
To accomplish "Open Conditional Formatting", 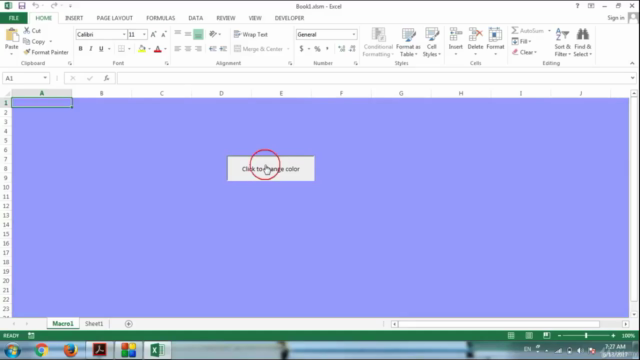I will point(378,42).
